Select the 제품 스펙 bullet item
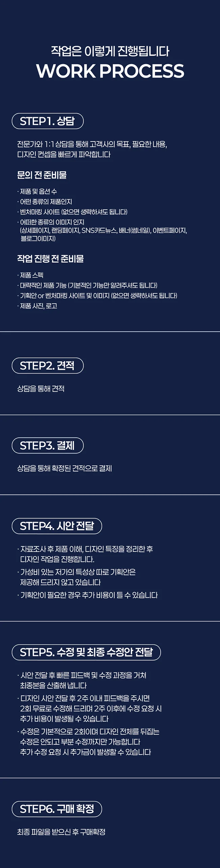 [31, 275]
